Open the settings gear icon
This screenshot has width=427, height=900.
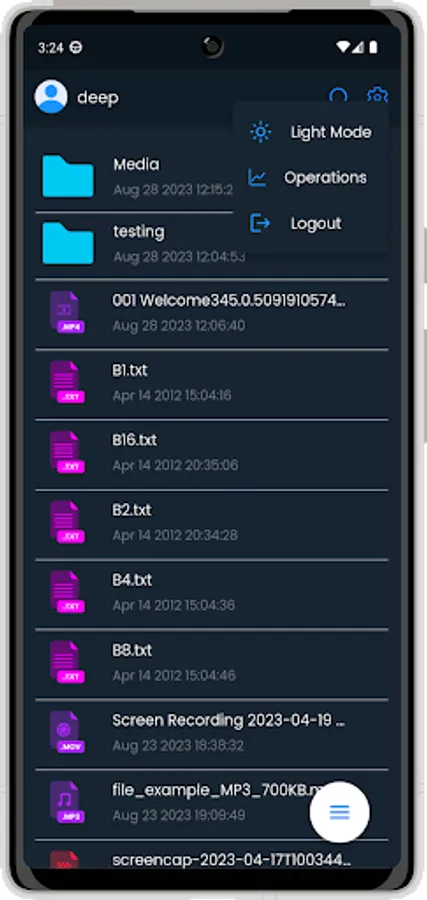coord(377,96)
